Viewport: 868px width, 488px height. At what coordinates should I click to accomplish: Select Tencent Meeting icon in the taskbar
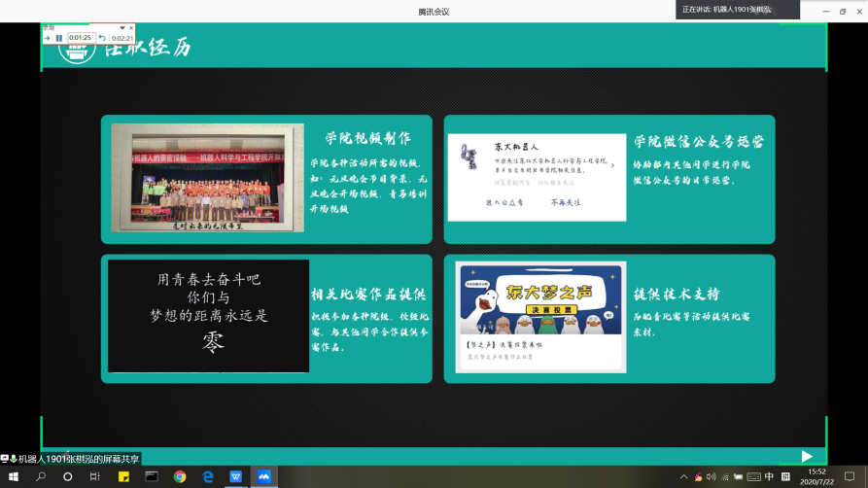click(264, 477)
